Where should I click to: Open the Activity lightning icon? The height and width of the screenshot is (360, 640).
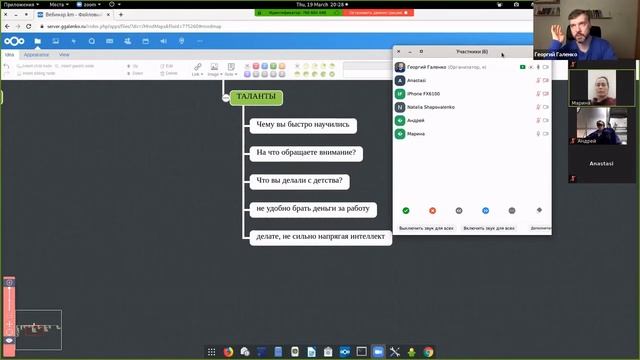coord(73,41)
